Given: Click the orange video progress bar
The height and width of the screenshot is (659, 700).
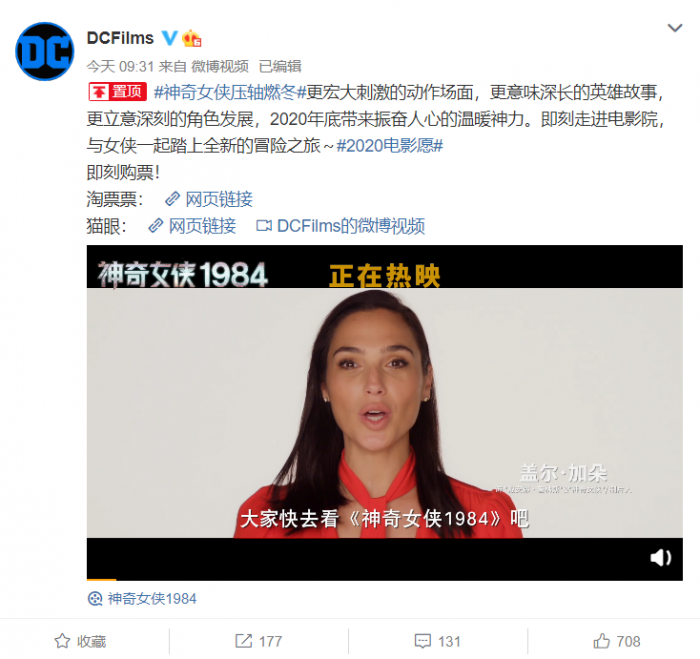Looking at the screenshot, I should (x=101, y=580).
